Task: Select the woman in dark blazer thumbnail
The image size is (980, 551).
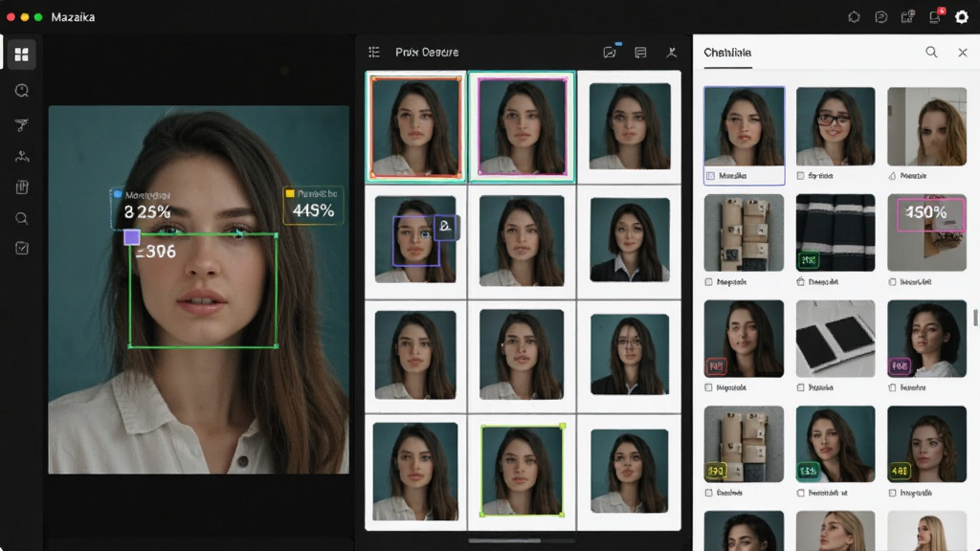Action: click(x=630, y=240)
